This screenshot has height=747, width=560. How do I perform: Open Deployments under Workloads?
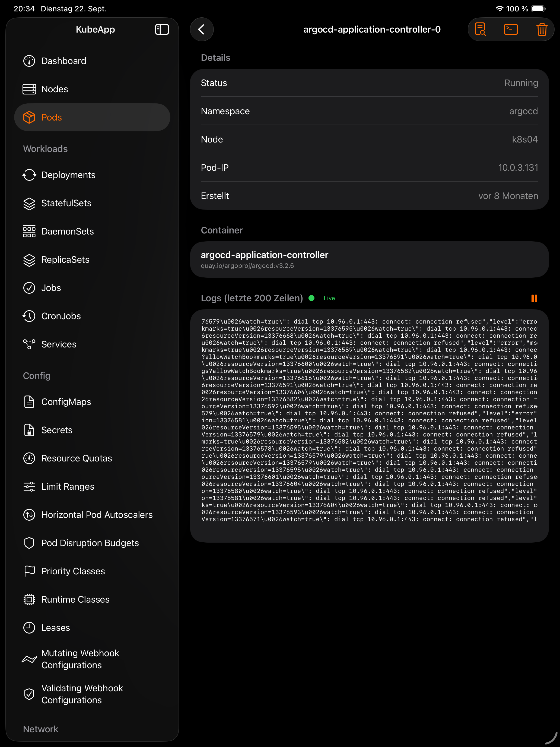[92, 175]
